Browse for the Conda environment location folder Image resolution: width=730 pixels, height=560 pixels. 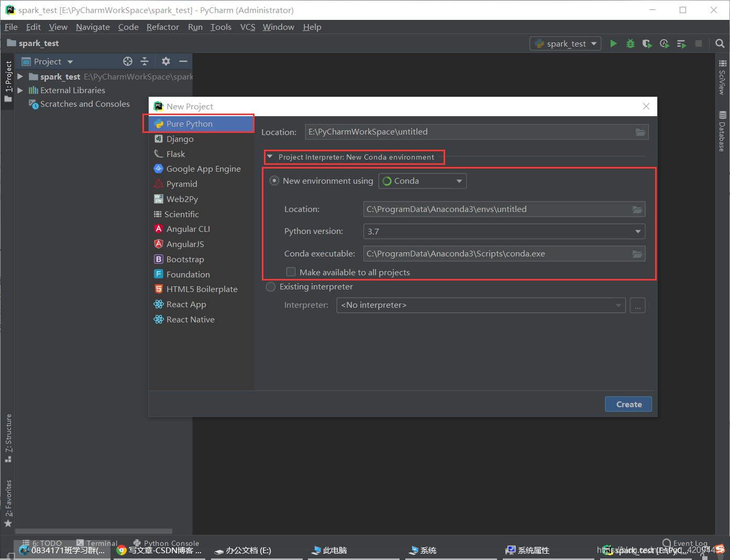637,209
